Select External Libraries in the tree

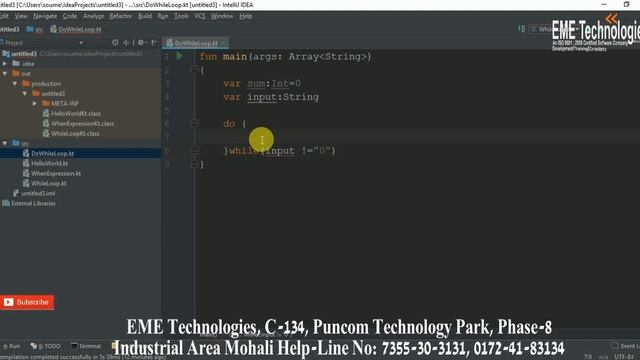pos(33,203)
